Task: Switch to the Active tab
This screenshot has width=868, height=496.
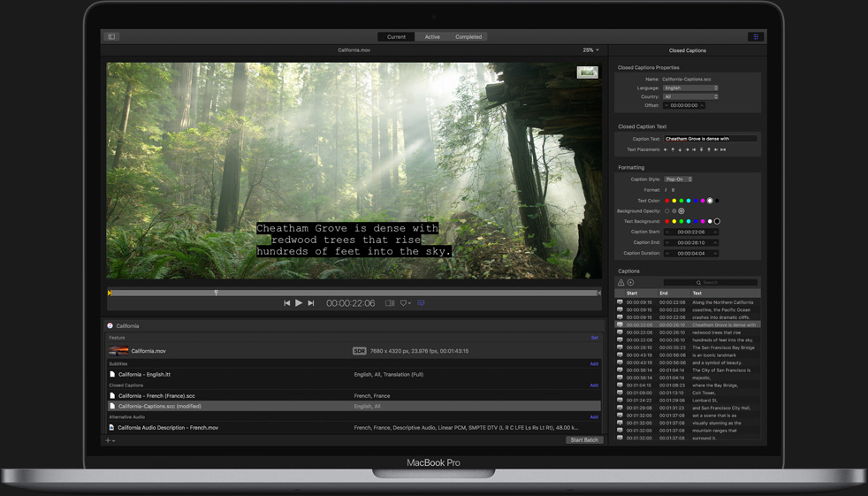Action: click(x=432, y=37)
